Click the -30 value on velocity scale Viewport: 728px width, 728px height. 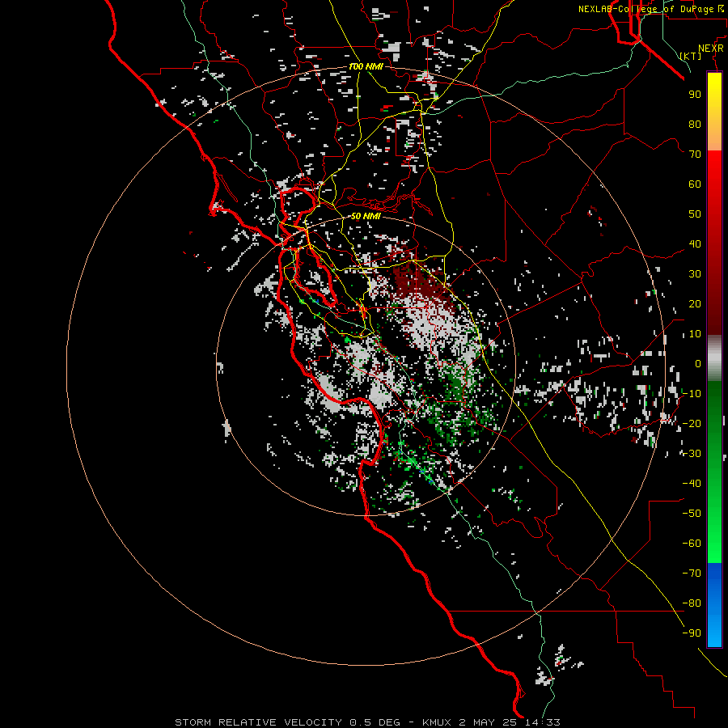pyautogui.click(x=692, y=454)
